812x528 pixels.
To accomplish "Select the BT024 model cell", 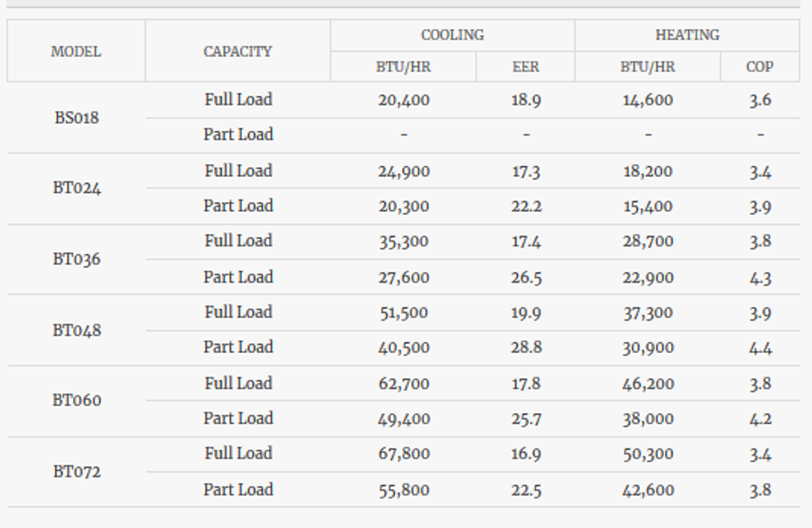I will tap(77, 188).
